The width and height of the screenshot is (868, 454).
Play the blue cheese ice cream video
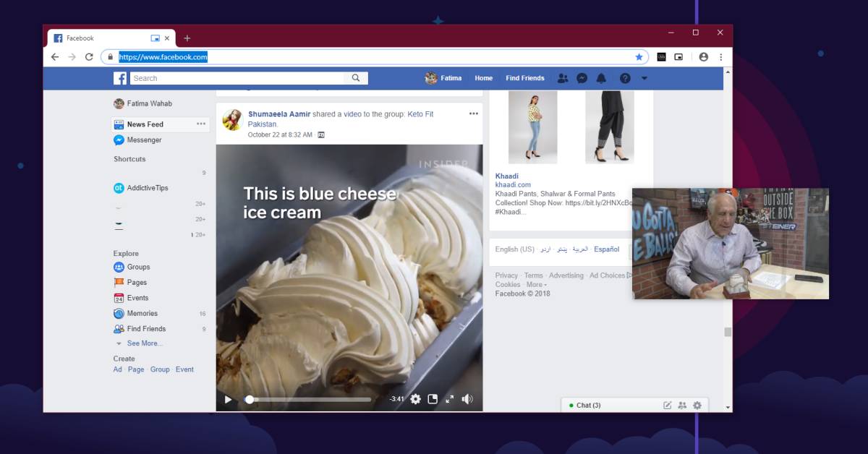tap(228, 399)
